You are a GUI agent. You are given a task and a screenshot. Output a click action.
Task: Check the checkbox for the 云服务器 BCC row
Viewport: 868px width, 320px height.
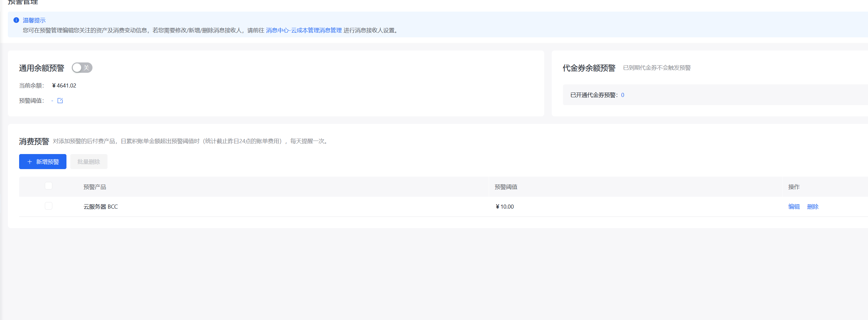point(49,206)
